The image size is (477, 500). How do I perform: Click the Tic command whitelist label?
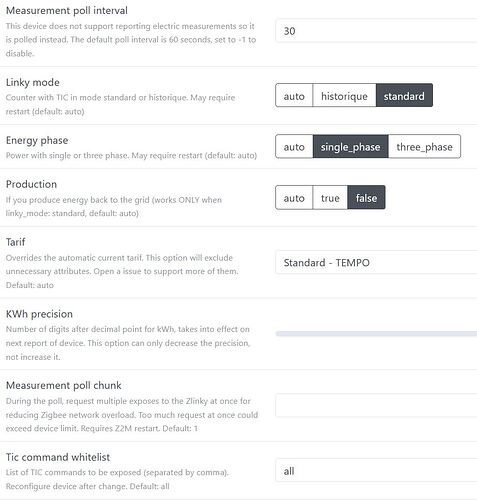click(58, 457)
